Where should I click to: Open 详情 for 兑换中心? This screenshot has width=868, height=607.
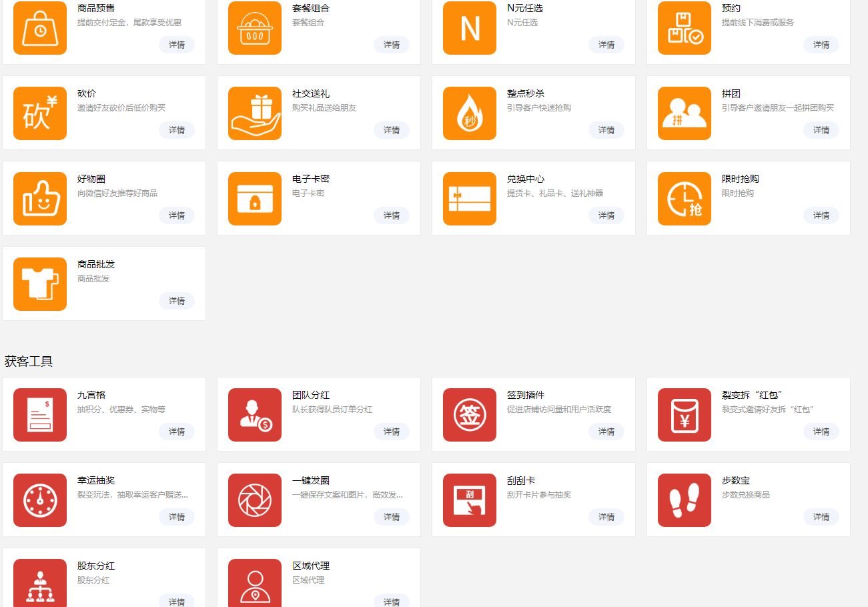(x=606, y=215)
